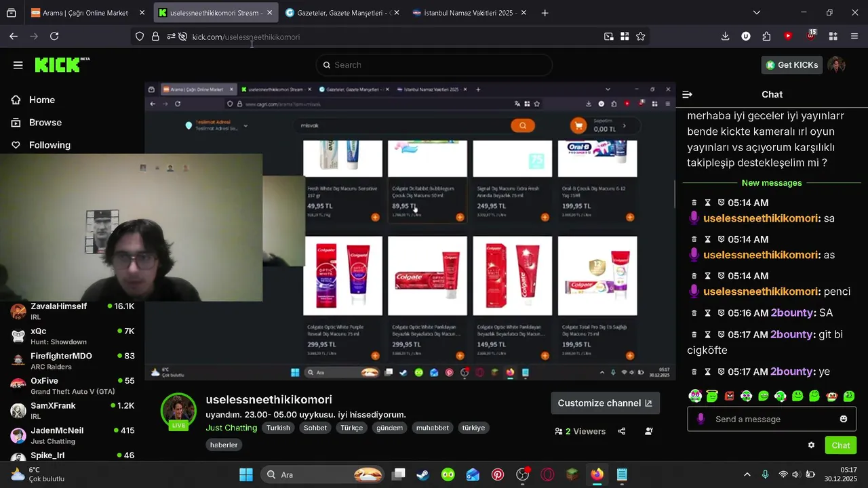This screenshot has width=868, height=488.
Task: Click the profile avatar in Kick header
Action: (x=836, y=65)
